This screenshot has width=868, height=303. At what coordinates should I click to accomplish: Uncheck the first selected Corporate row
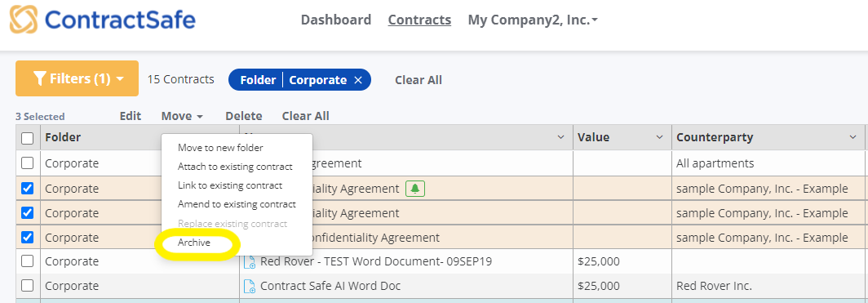tap(27, 189)
